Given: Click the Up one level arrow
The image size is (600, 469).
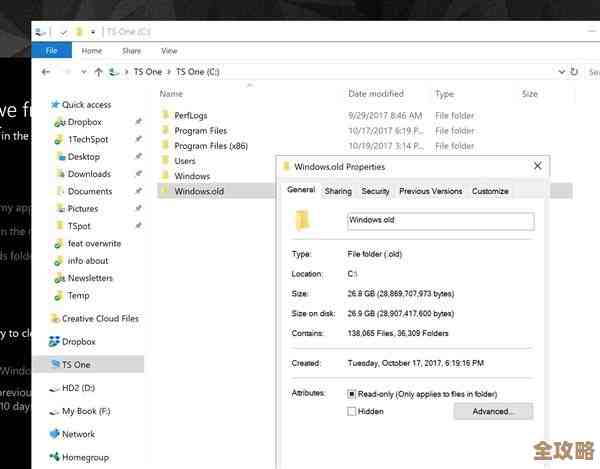Looking at the screenshot, I should (x=98, y=72).
